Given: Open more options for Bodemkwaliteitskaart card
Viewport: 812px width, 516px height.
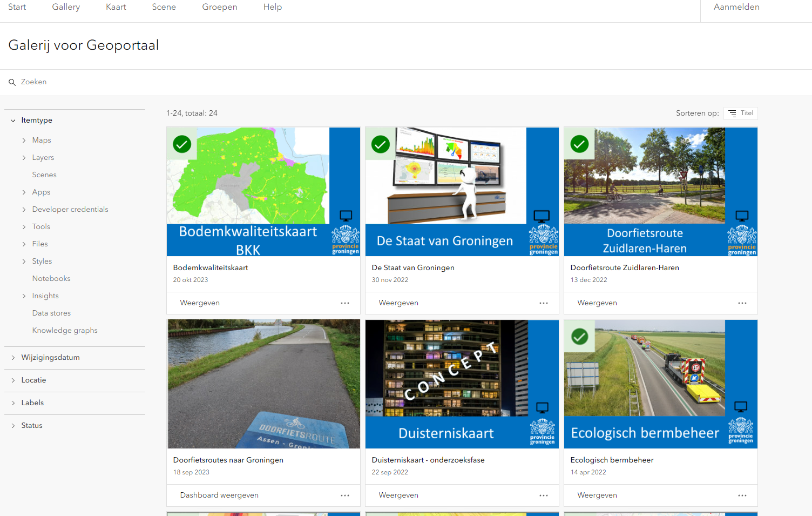Looking at the screenshot, I should click(x=345, y=303).
